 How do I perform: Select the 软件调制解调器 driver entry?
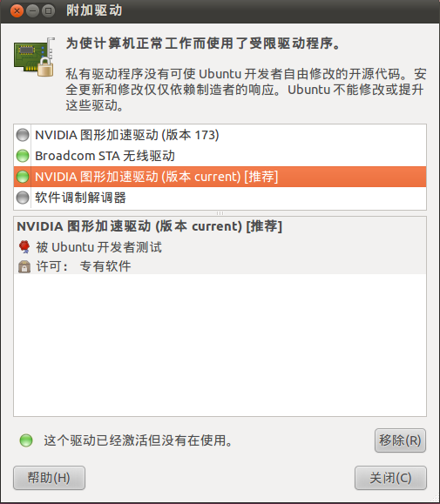point(220,198)
